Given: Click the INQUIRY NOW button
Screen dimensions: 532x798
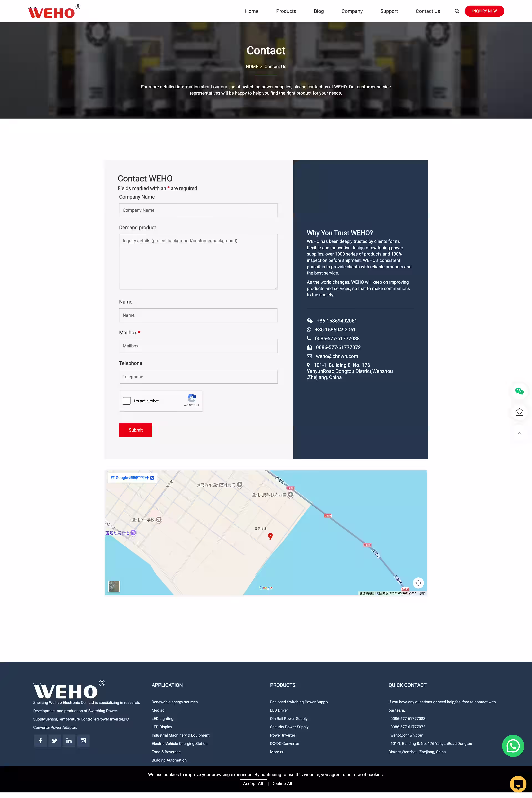Looking at the screenshot, I should click(484, 11).
